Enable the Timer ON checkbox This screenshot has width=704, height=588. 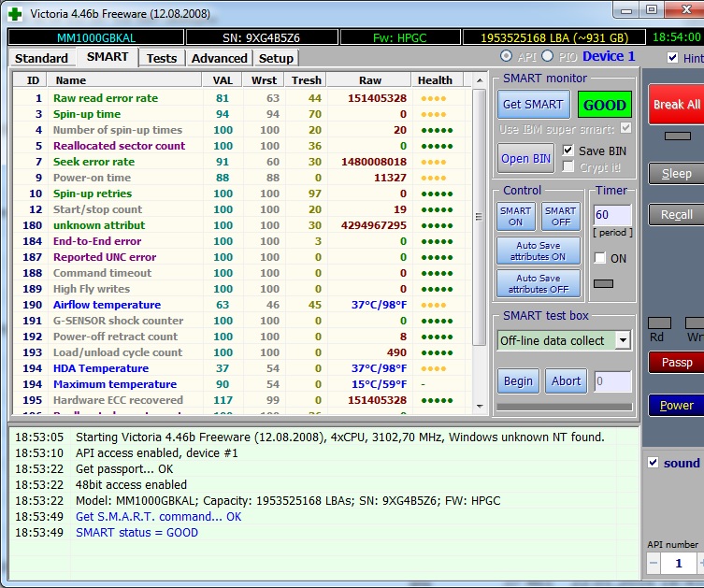tap(599, 258)
